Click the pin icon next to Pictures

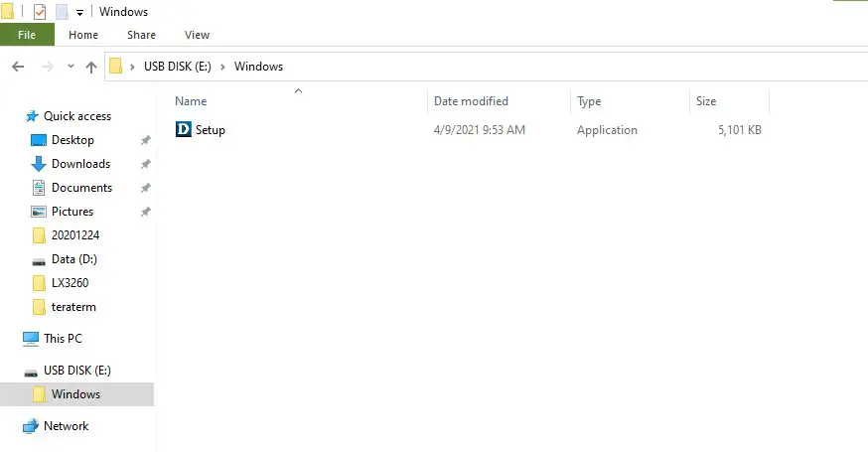tap(146, 212)
